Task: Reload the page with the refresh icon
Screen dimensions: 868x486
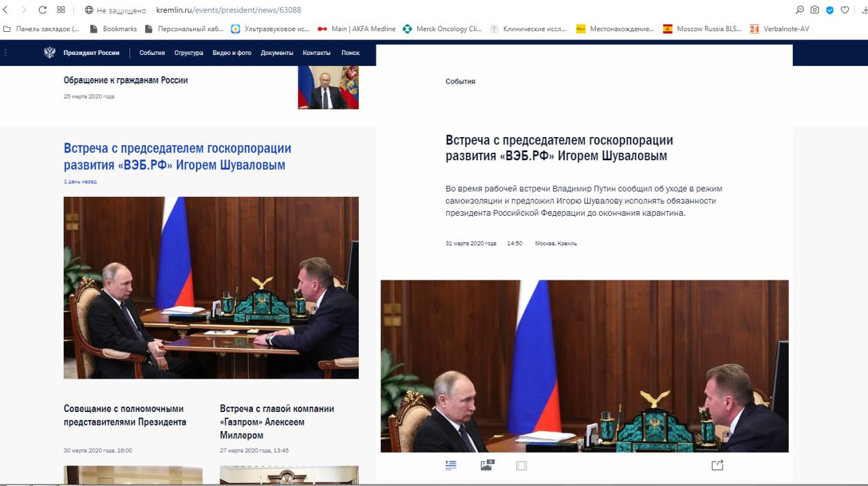Action: tap(42, 10)
